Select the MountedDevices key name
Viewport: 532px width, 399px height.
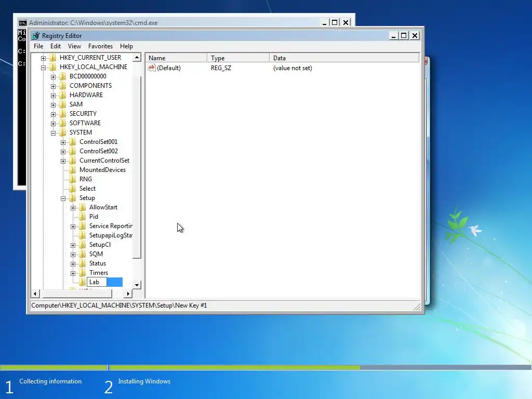coord(102,170)
